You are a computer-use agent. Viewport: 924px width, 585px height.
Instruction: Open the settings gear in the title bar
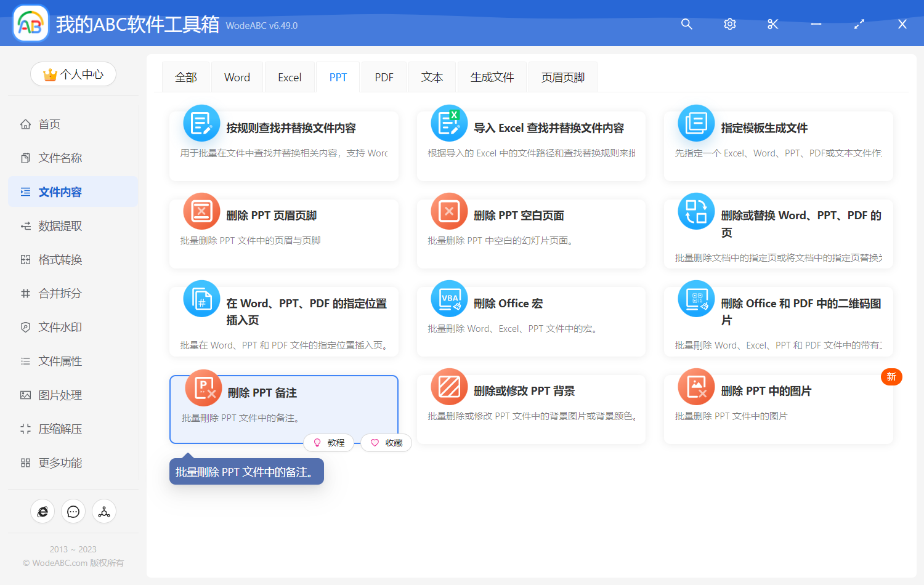click(x=729, y=24)
